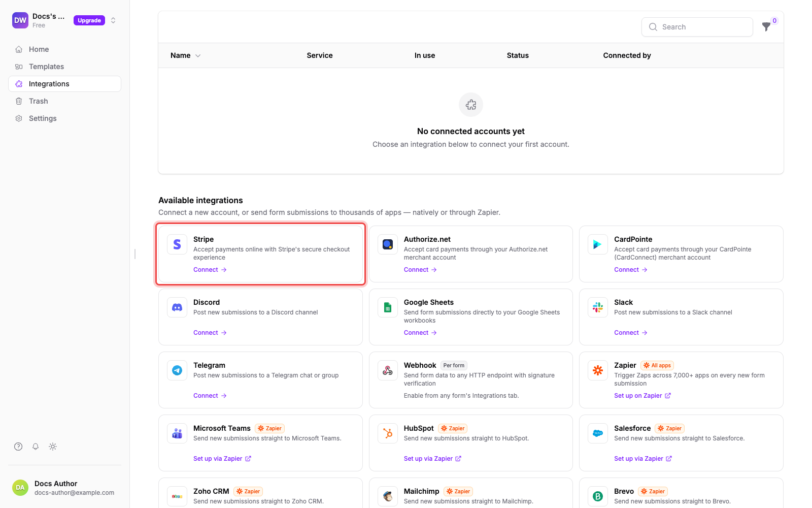Open Settings in sidebar

click(64, 118)
